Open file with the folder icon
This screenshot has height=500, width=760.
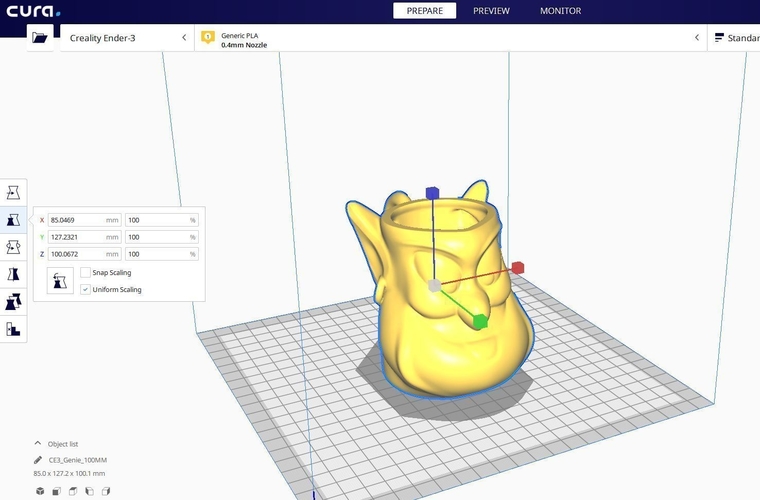point(40,38)
